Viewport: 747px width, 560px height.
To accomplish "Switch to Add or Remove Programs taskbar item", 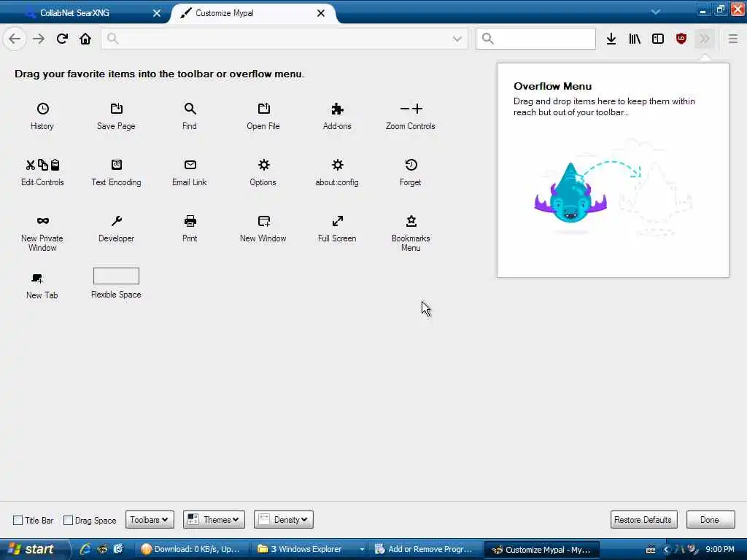I will point(425,550).
